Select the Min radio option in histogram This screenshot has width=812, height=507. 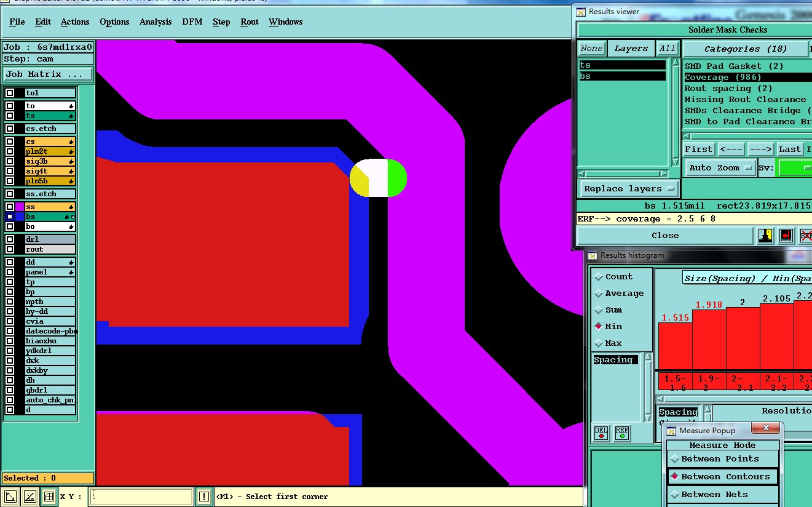click(x=599, y=327)
